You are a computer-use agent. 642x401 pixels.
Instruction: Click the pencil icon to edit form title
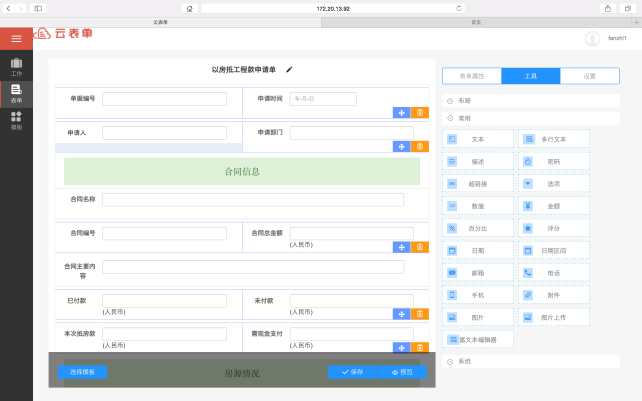point(290,70)
